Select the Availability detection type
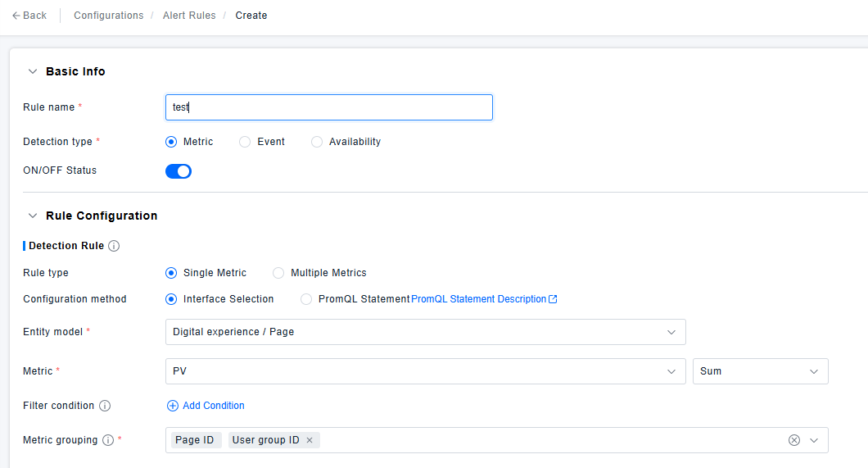The image size is (868, 468). pyautogui.click(x=317, y=142)
